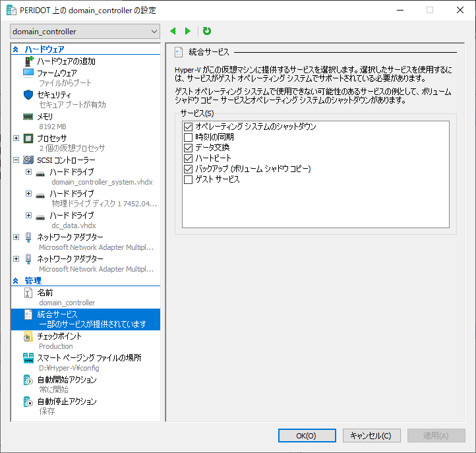The image size is (476, 453).
Task: Click the cancel button
Action: (371, 436)
